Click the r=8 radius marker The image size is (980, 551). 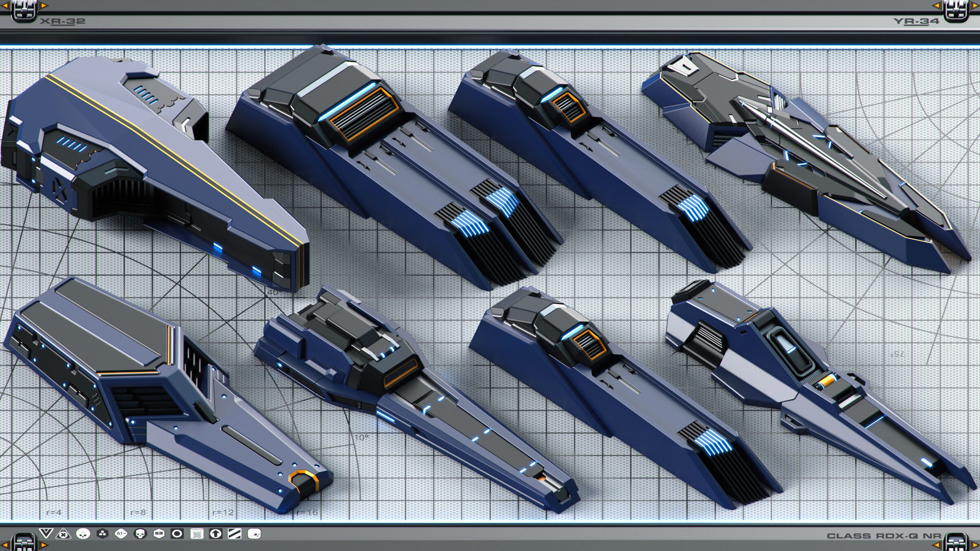click(x=138, y=512)
